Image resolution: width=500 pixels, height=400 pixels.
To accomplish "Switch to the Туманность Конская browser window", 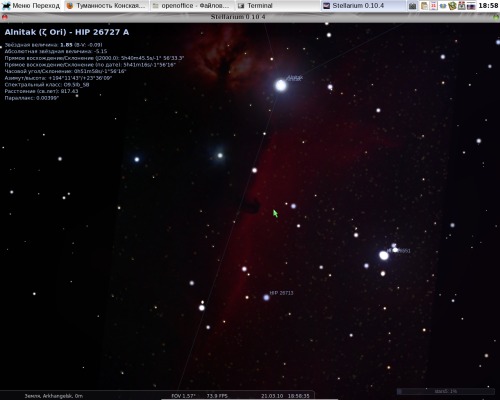I will coord(106,6).
